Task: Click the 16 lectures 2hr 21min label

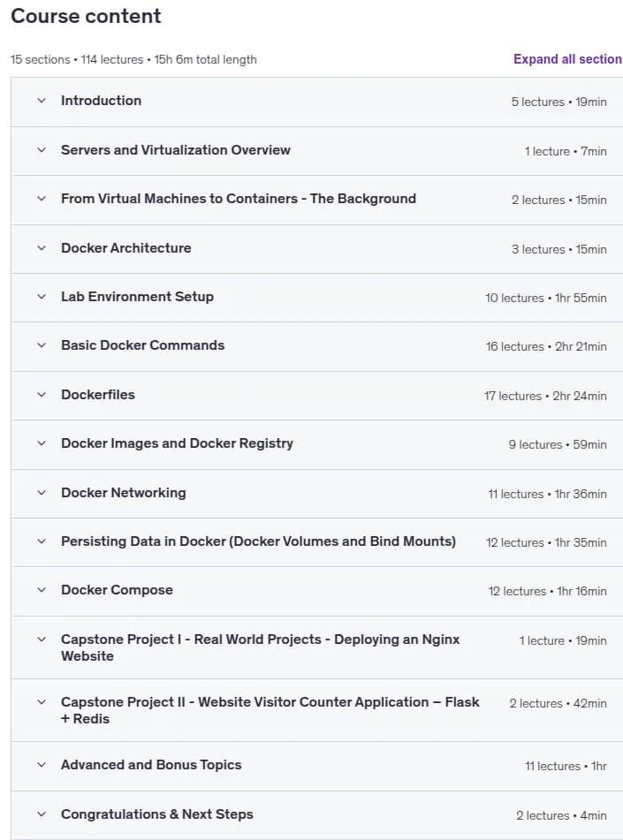Action: pos(546,346)
